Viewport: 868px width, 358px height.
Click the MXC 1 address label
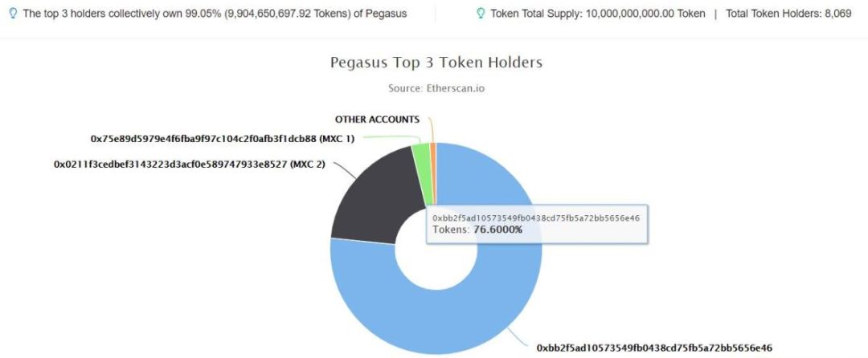point(223,139)
